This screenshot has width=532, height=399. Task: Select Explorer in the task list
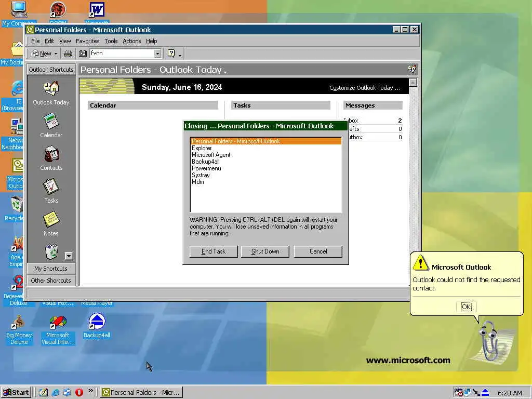tap(266, 148)
